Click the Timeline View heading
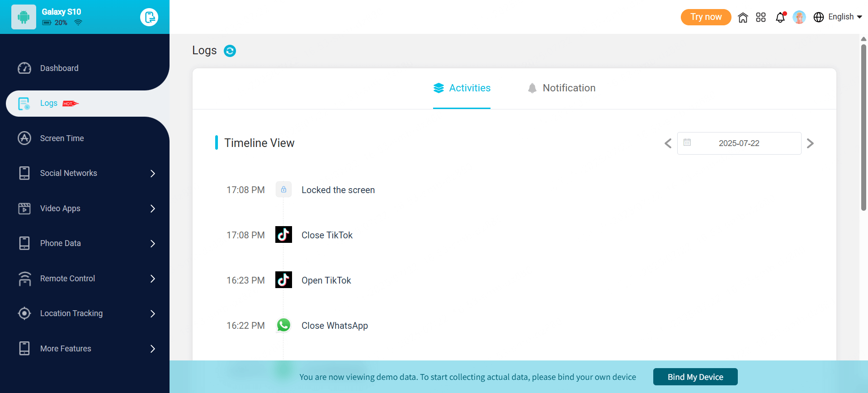Screen dimensions: 868x393 [x=259, y=143]
